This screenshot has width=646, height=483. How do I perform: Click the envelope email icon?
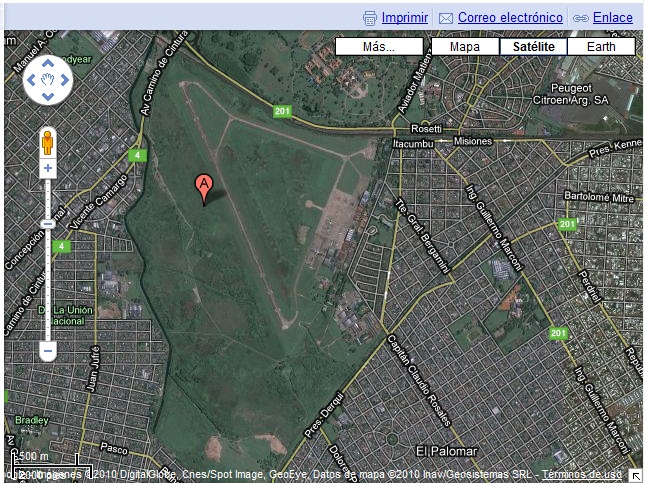coord(446,19)
